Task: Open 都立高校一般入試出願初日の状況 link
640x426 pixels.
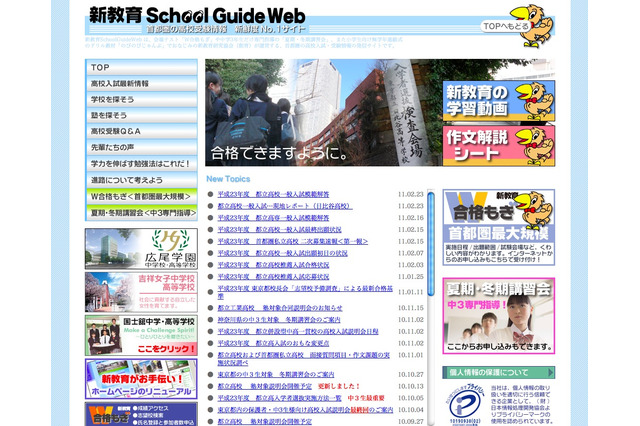Action: click(282, 253)
